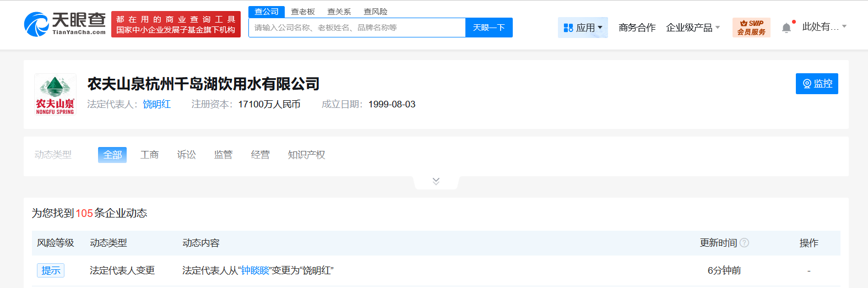
Task: Click the founding date 1999-08-03
Action: click(x=392, y=104)
